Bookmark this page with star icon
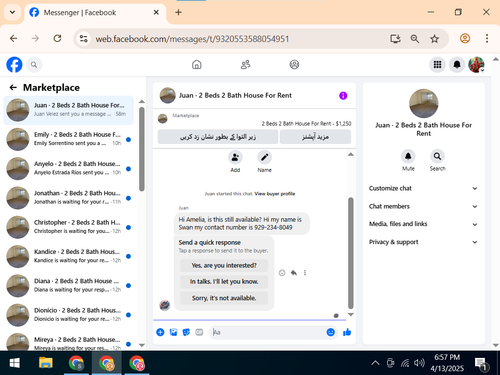 [434, 39]
